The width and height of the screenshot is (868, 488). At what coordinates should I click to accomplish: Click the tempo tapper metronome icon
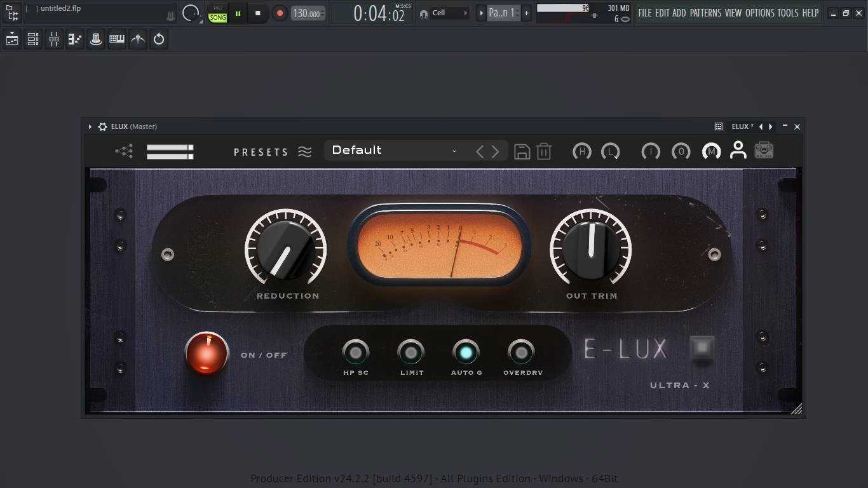pos(138,39)
